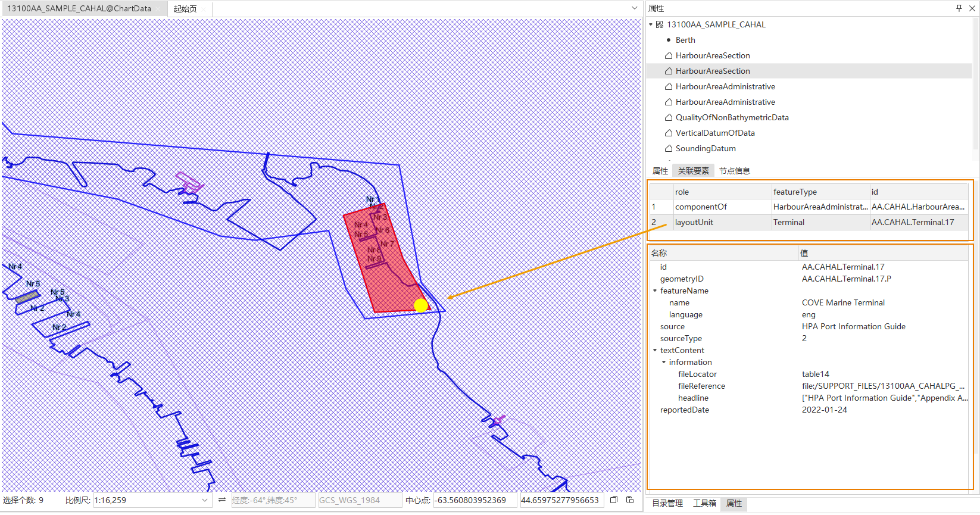Collapse the 13100AA_SAMPLE_CAHAL tree node
Screen dimensions: 980x515
[651, 24]
